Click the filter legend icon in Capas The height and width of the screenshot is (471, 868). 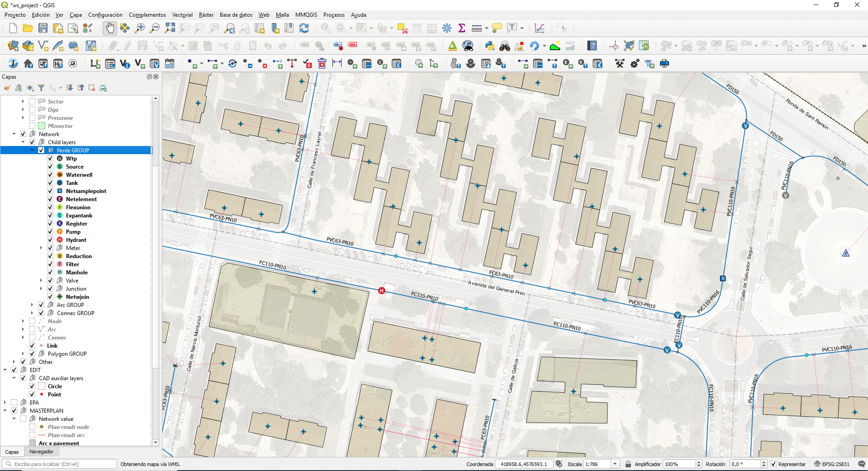(x=41, y=88)
